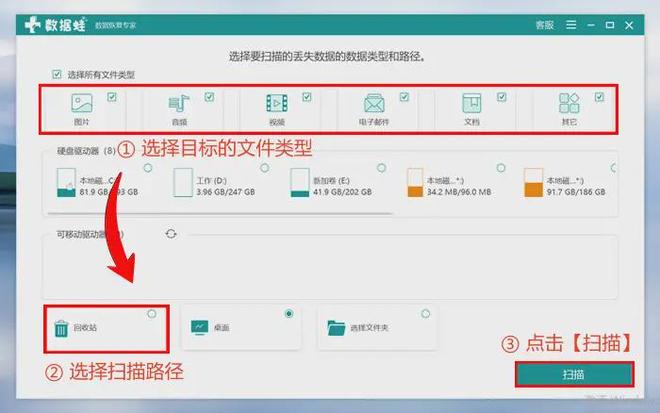Select the 图片 (pictures) file type icon
The height and width of the screenshot is (413, 660).
(x=82, y=103)
